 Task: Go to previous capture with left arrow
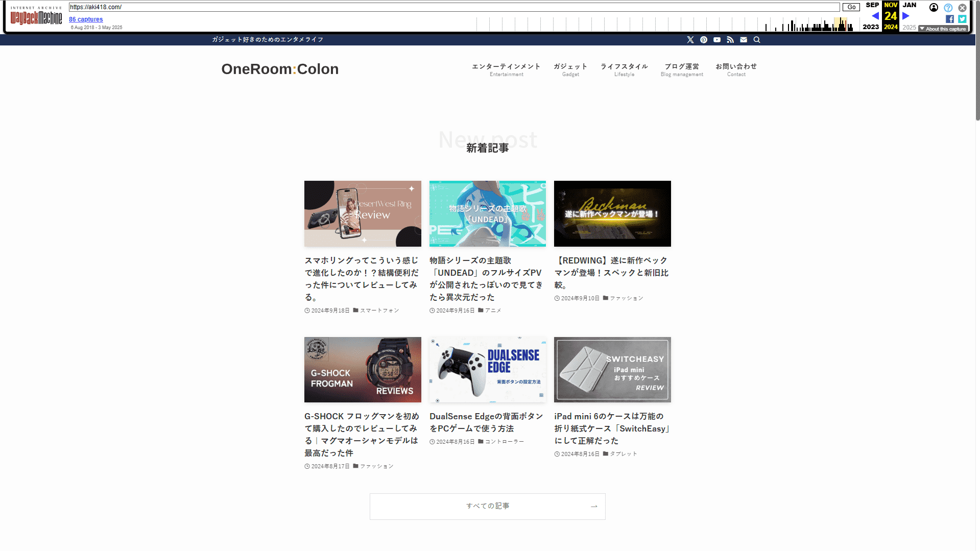coord(875,16)
